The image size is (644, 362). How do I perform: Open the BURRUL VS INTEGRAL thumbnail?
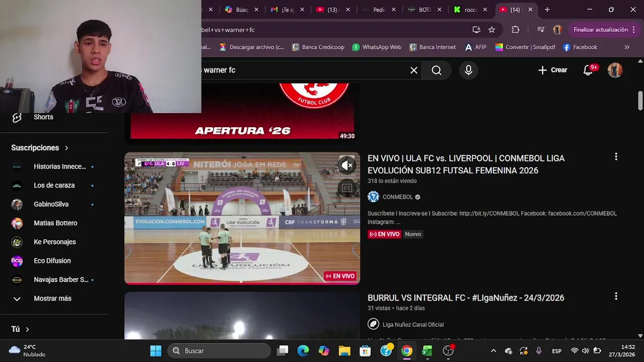pos(242,316)
